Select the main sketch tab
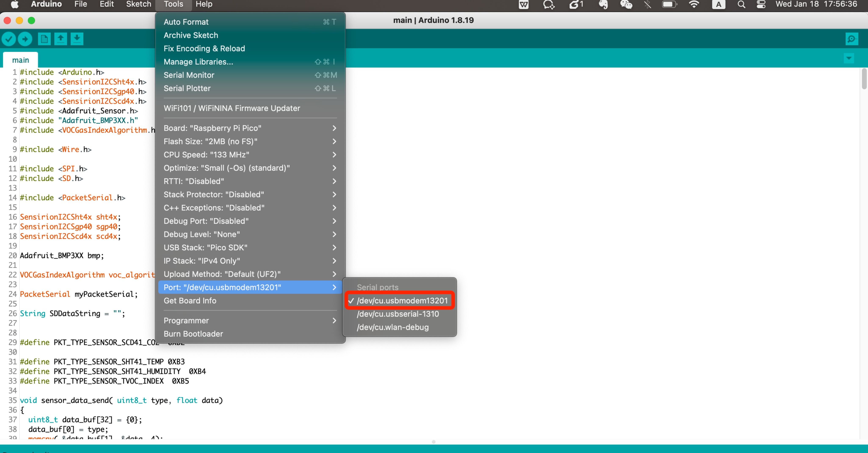The height and width of the screenshot is (453, 868). pos(21,60)
